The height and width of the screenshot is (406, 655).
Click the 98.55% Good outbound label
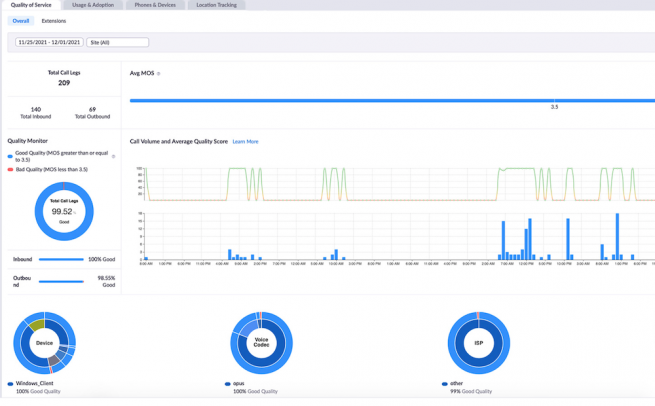(x=106, y=282)
